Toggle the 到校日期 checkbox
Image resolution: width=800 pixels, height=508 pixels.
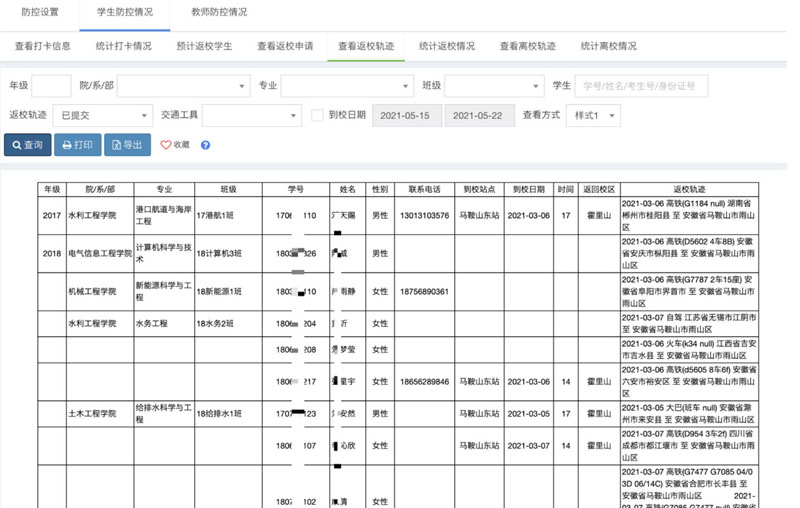317,116
